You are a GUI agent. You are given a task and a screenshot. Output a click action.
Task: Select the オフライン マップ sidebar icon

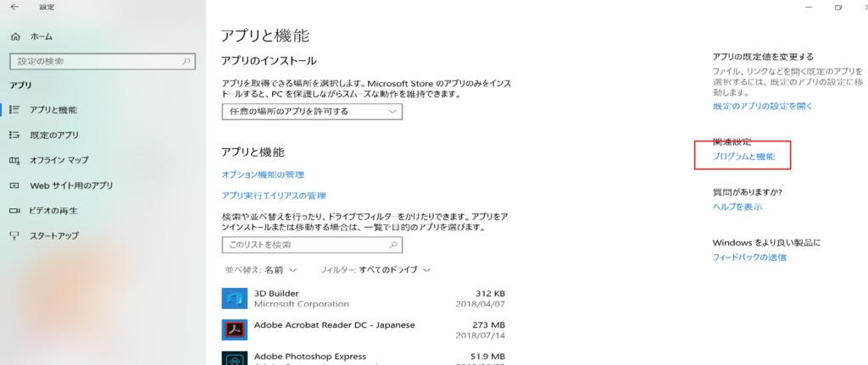15,160
